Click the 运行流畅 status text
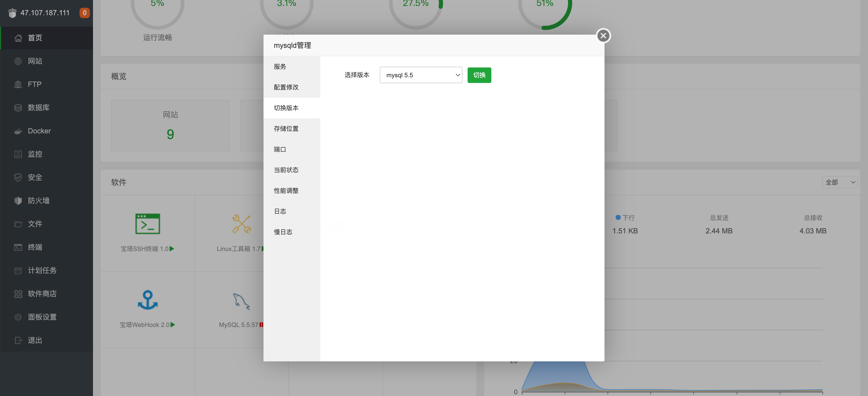 [x=157, y=37]
